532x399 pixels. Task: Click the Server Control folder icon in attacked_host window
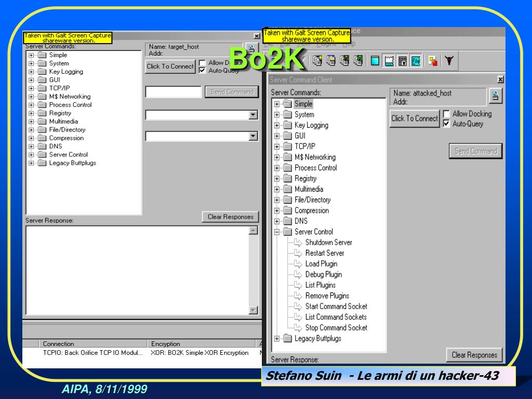287,232
